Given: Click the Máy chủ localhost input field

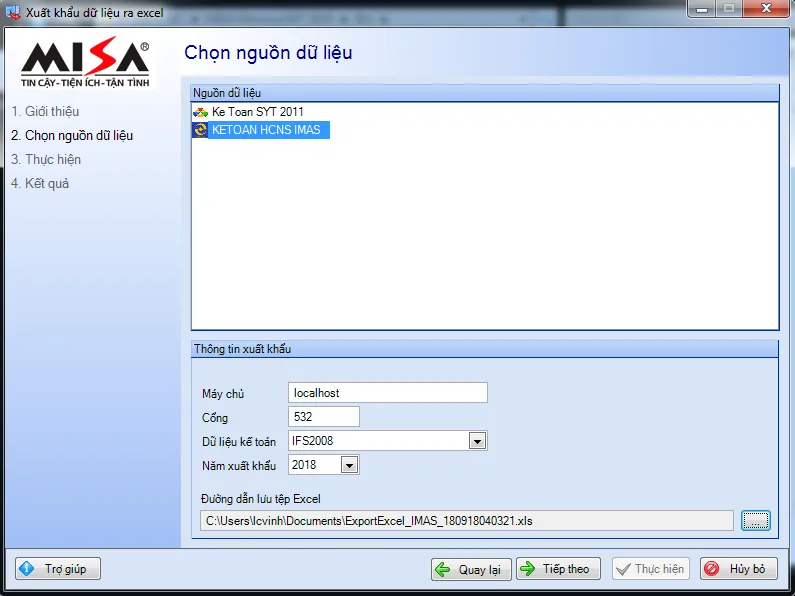Looking at the screenshot, I should click(387, 393).
